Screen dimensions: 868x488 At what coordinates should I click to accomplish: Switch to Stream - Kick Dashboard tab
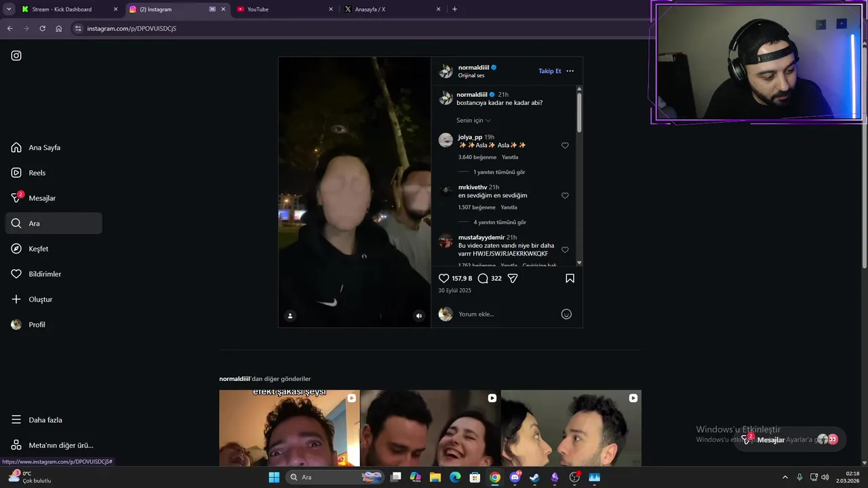(68, 9)
